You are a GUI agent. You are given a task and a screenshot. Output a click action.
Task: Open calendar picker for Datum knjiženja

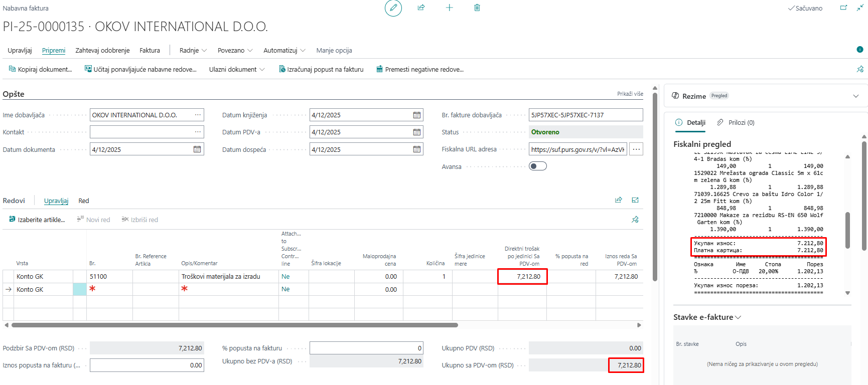tap(416, 115)
